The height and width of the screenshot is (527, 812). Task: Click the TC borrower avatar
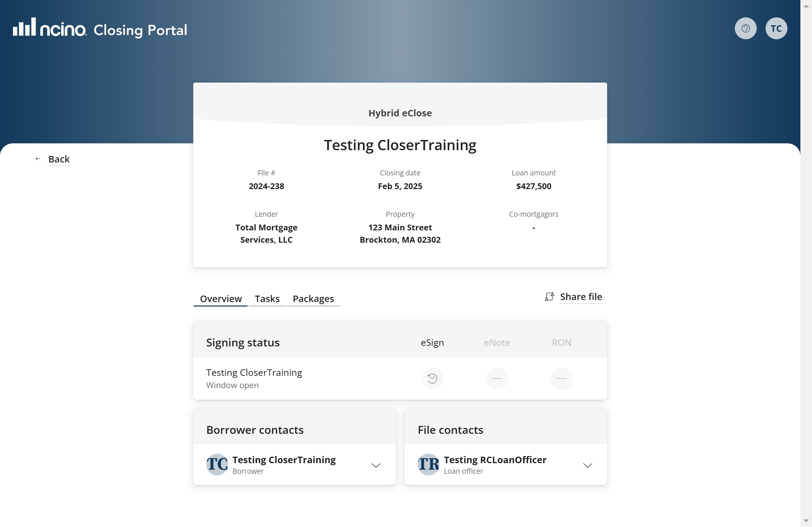pyautogui.click(x=217, y=464)
